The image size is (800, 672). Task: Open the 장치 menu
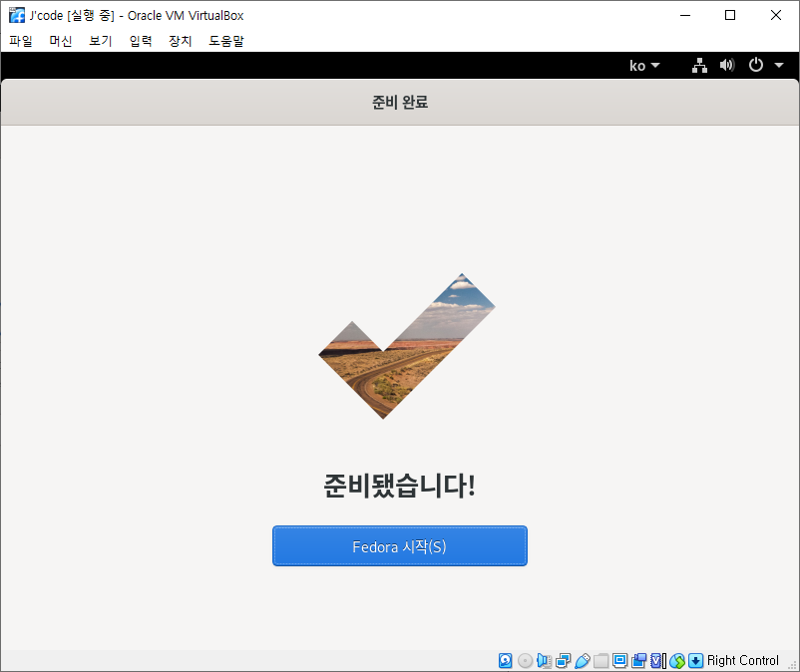(181, 41)
